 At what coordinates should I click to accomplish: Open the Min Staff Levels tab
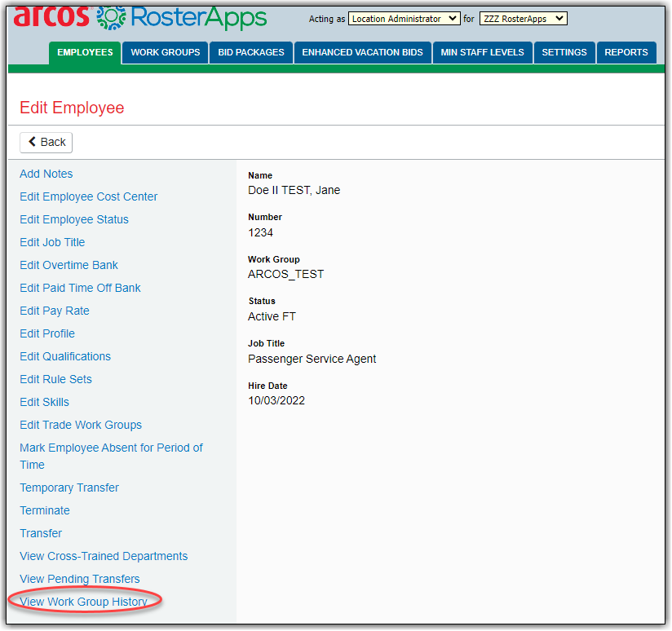(482, 52)
